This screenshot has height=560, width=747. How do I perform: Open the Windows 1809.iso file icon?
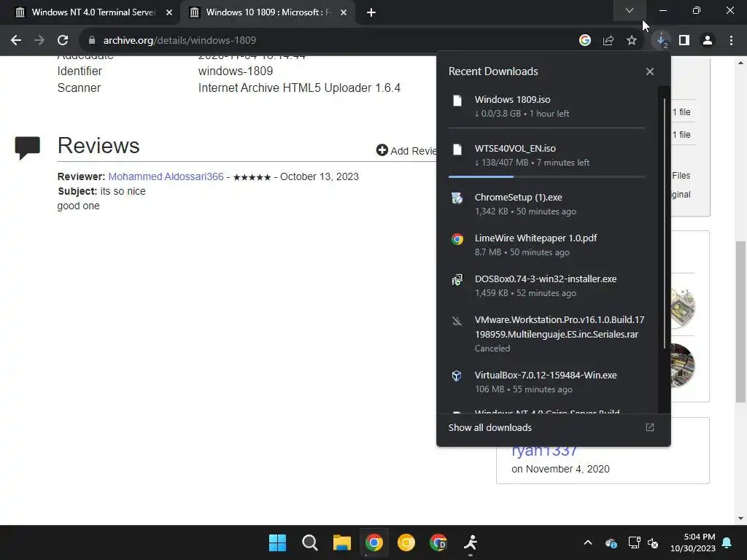pyautogui.click(x=457, y=101)
